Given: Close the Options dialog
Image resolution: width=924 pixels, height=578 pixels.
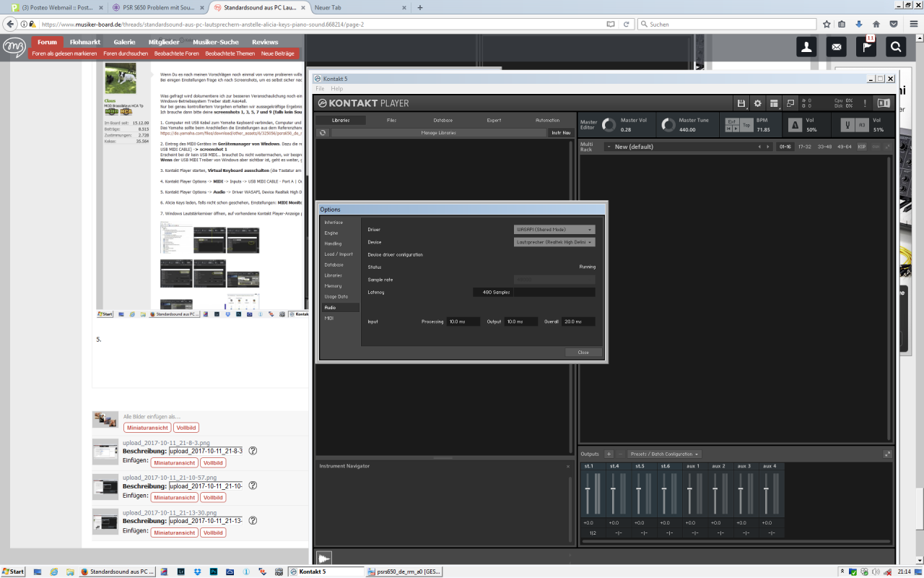Looking at the screenshot, I should [x=583, y=352].
